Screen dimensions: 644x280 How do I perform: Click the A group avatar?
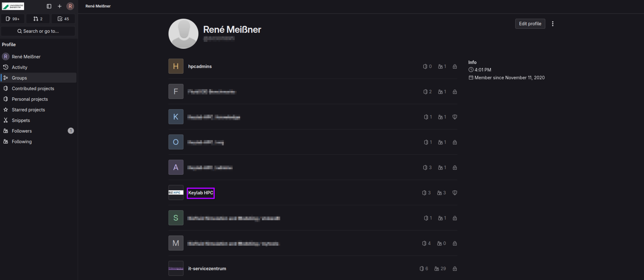(176, 167)
